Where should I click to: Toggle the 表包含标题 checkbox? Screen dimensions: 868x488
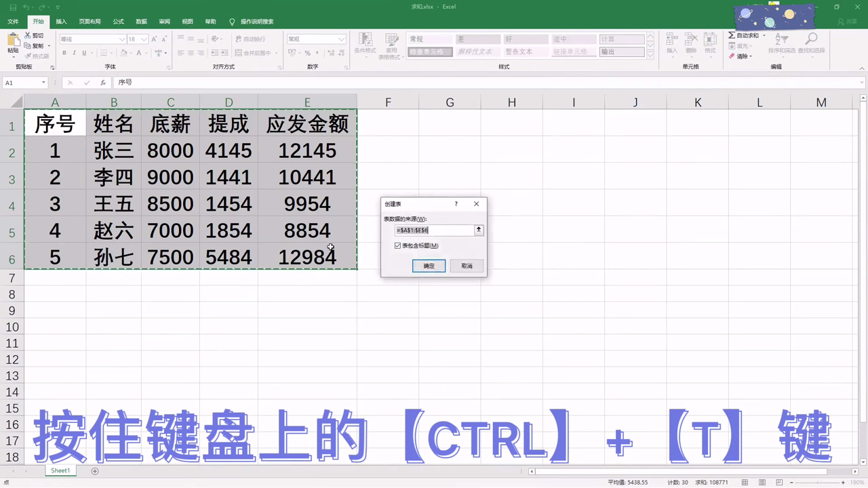pos(397,246)
